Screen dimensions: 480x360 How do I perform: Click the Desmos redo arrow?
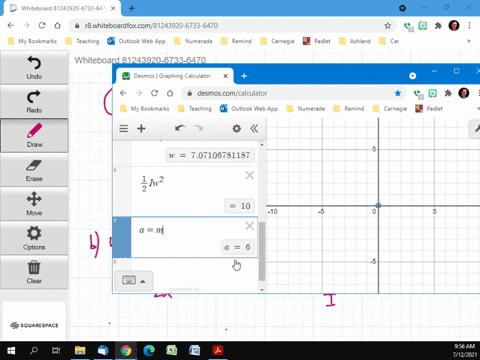click(x=198, y=128)
